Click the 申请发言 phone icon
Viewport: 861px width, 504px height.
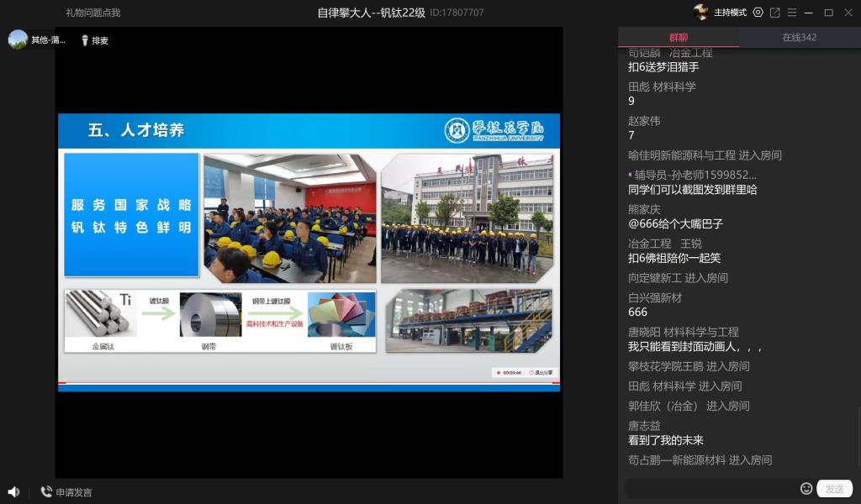coord(46,492)
